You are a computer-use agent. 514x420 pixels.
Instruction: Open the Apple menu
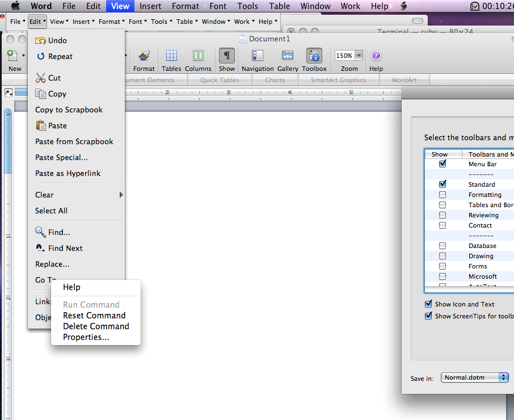[x=15, y=6]
